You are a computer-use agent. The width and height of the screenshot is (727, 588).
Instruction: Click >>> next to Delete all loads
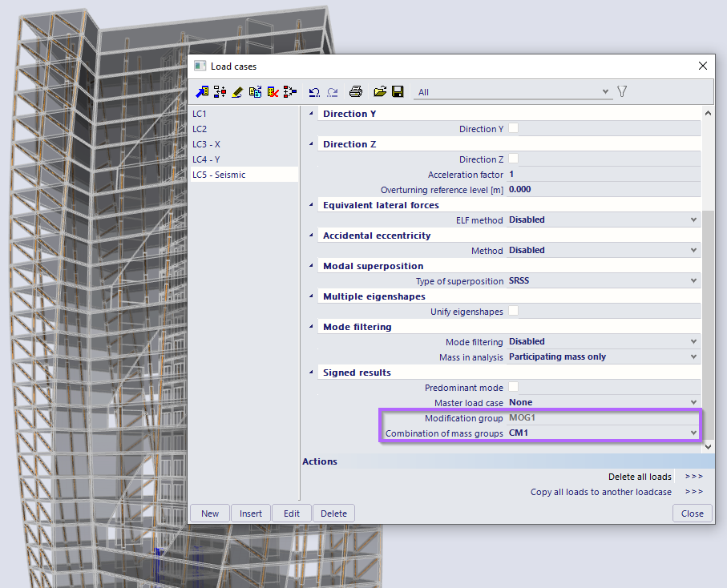(x=693, y=477)
